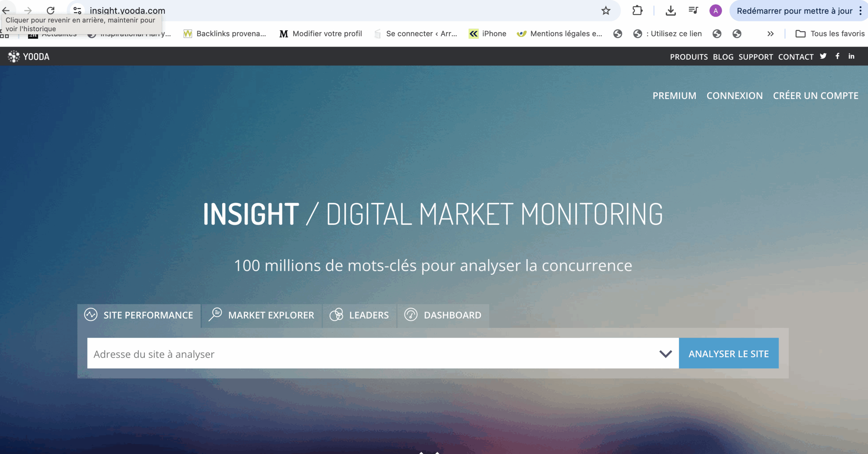Open the purple profile avatar
This screenshot has height=454, width=868.
[x=715, y=11]
